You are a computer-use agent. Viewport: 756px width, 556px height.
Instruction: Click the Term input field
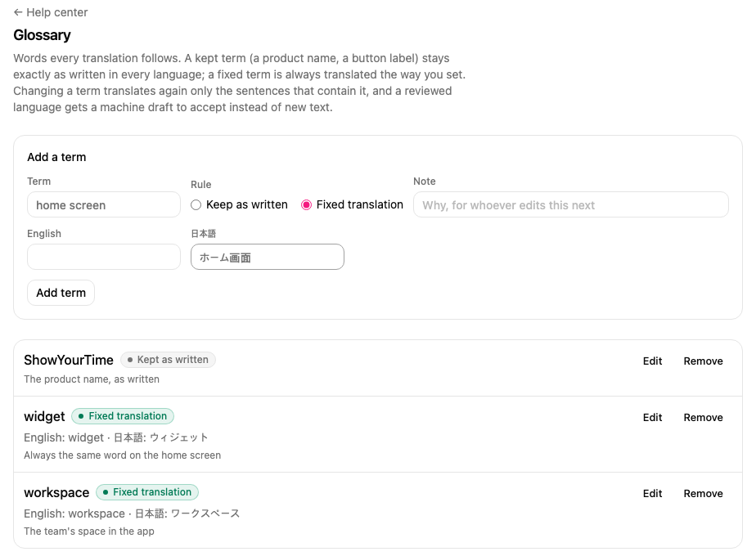click(104, 204)
